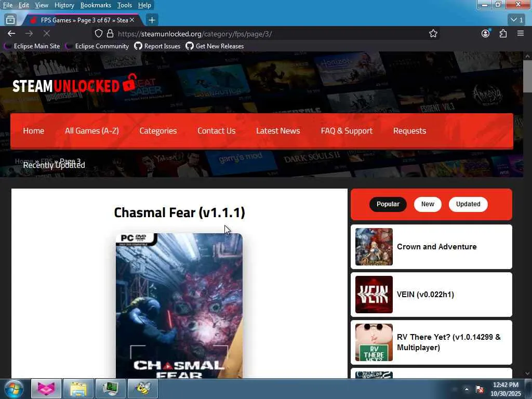Open the Contact Us page

pyautogui.click(x=217, y=131)
